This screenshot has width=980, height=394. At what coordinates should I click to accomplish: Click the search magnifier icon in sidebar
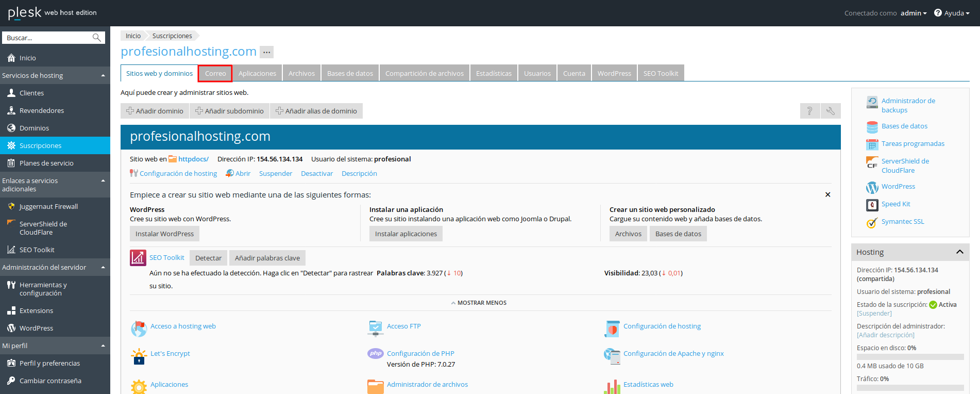(x=96, y=38)
